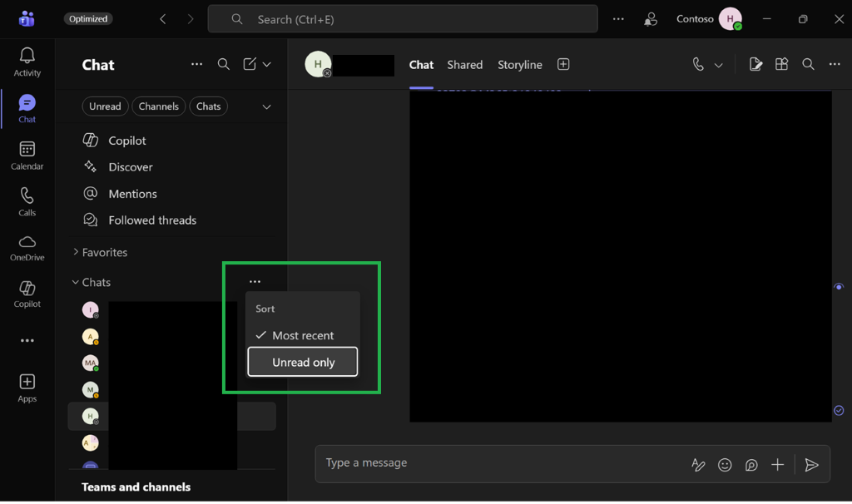Find in this chat conversation
The width and height of the screenshot is (852, 504).
(x=808, y=65)
